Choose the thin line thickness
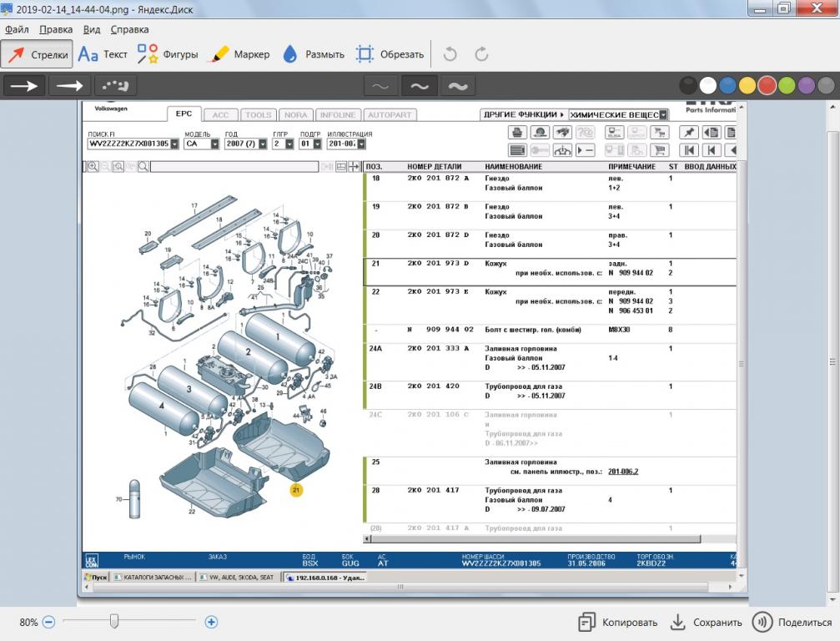Screen dimensions: 840x641 380,86
